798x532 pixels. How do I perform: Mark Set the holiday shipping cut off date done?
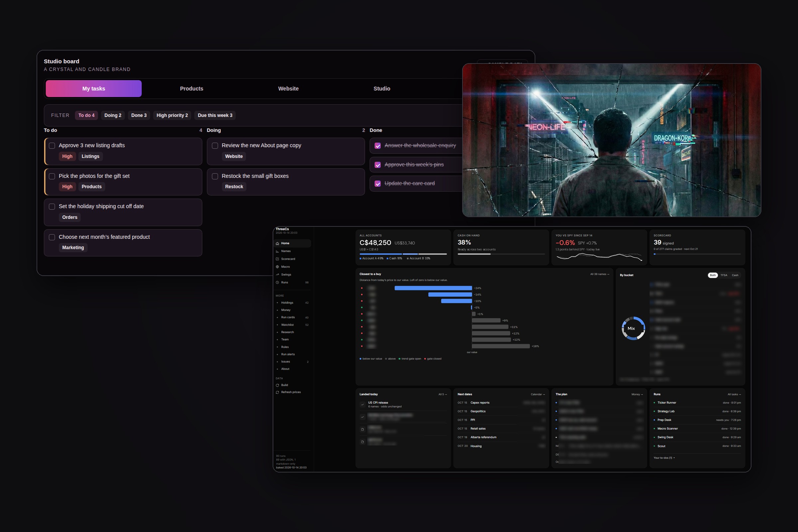(x=52, y=206)
